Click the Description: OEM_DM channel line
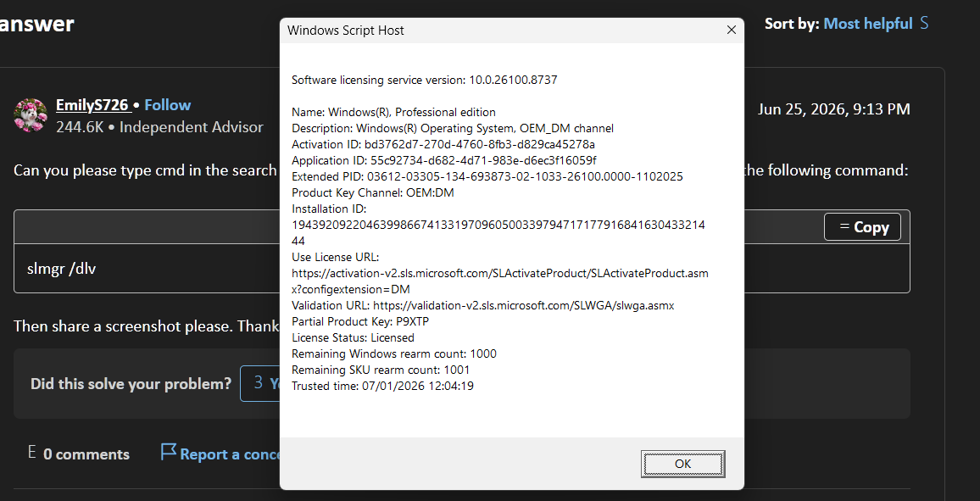The height and width of the screenshot is (501, 980). coord(454,128)
